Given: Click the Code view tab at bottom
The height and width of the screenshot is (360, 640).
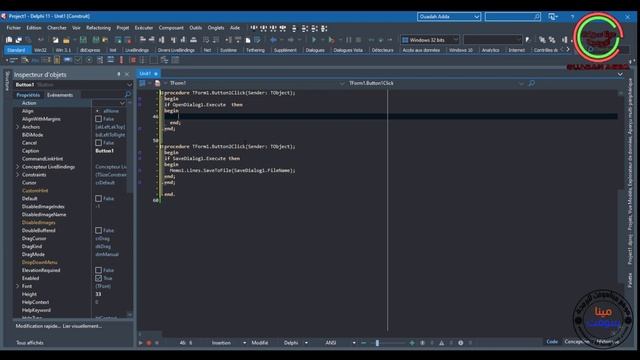Looking at the screenshot, I should pos(552,342).
